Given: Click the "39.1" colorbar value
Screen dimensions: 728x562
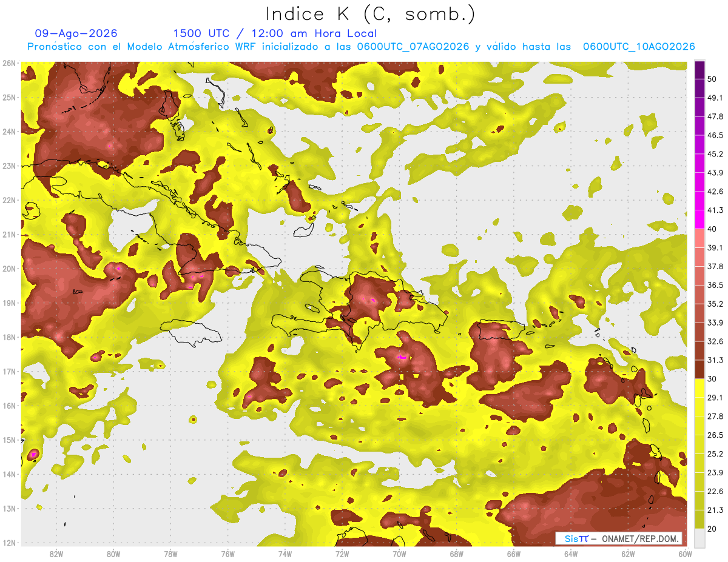Looking at the screenshot, I should (715, 247).
